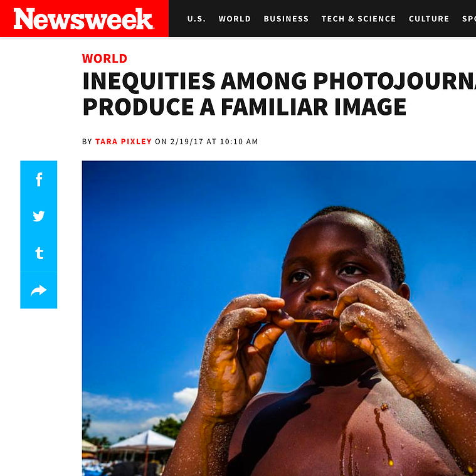Click the red WORLD category label
Viewport: 476px width, 476px height.
(105, 58)
